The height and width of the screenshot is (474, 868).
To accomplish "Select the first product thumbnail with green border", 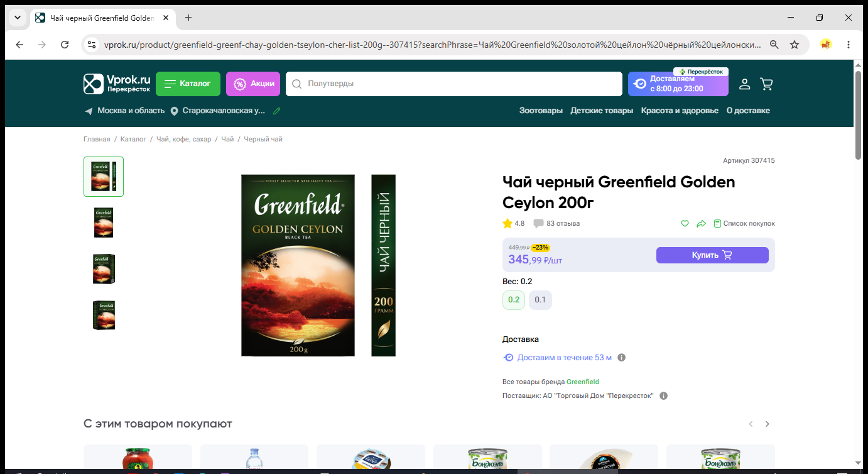I will click(x=104, y=177).
